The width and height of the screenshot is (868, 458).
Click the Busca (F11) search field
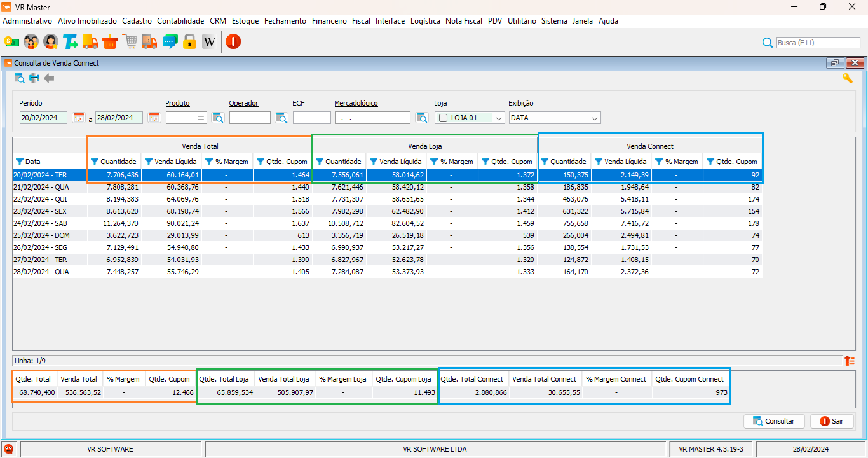(818, 43)
